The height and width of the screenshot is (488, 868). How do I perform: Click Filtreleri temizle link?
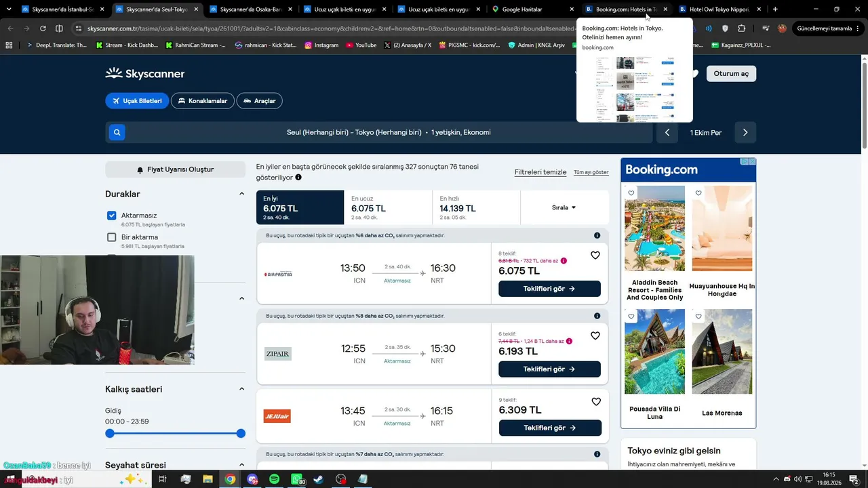pyautogui.click(x=540, y=172)
